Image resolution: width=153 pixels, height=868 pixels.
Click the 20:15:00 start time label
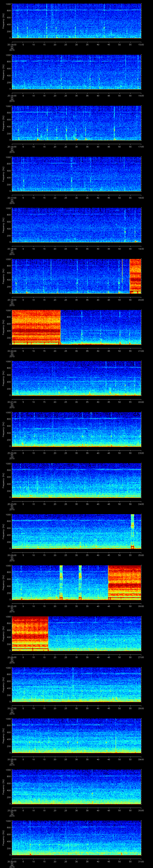tap(12, 95)
